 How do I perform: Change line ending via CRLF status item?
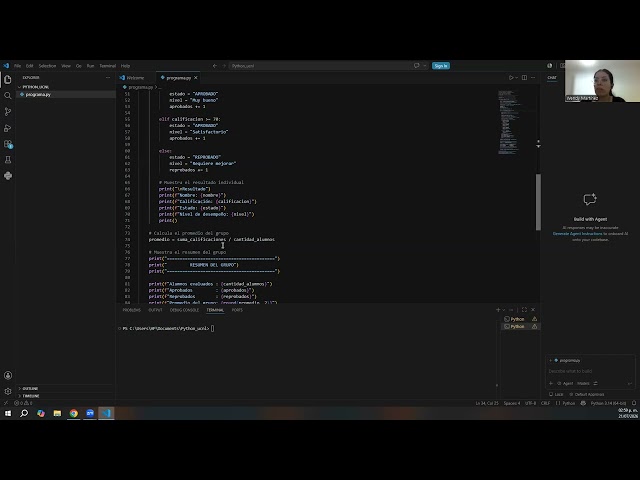pyautogui.click(x=545, y=403)
